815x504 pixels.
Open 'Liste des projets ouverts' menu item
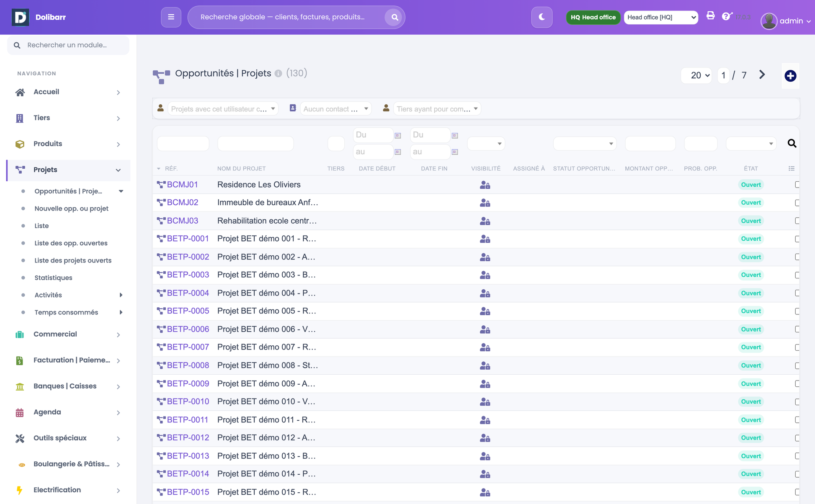pyautogui.click(x=73, y=260)
